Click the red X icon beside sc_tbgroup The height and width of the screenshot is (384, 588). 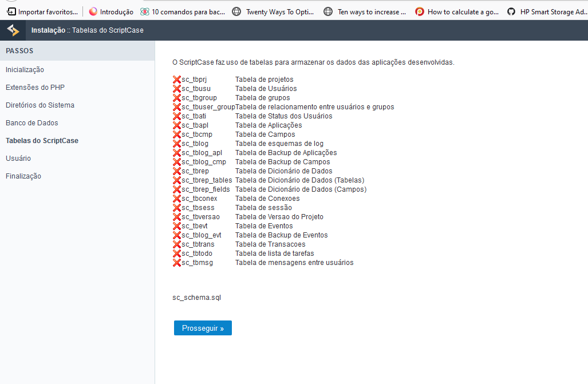tap(176, 98)
